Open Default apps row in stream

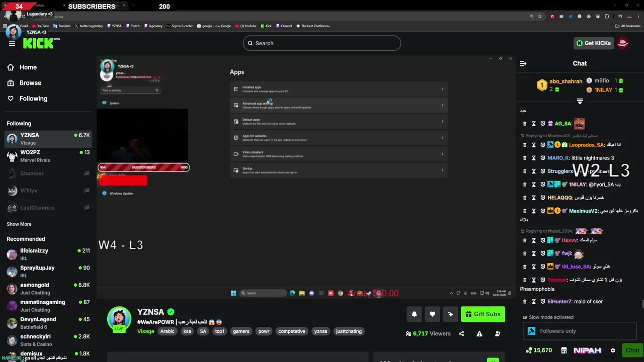click(339, 121)
